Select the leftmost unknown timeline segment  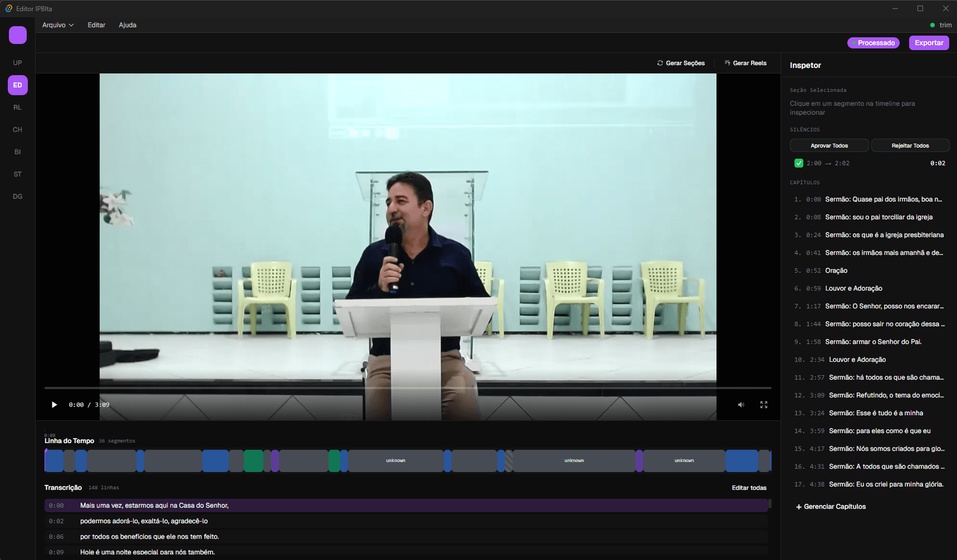[396, 461]
